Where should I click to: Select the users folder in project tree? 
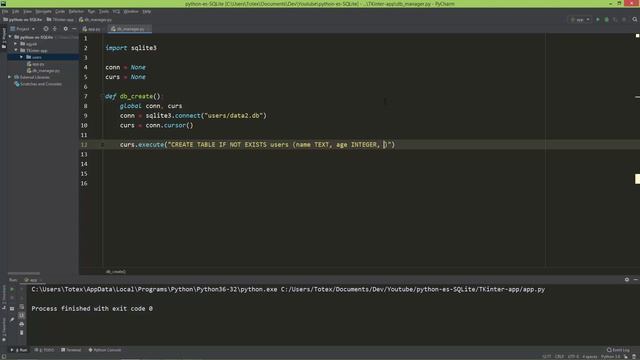pos(37,57)
